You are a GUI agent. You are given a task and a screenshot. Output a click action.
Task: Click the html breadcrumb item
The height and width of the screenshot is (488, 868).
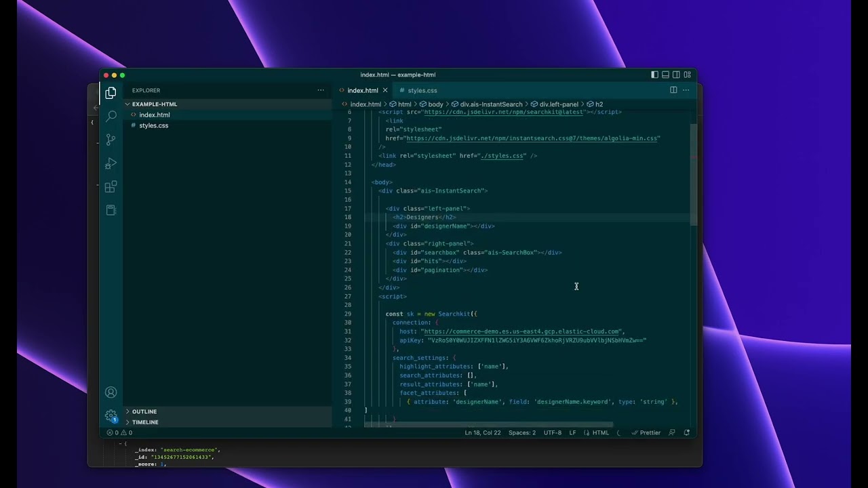[405, 104]
